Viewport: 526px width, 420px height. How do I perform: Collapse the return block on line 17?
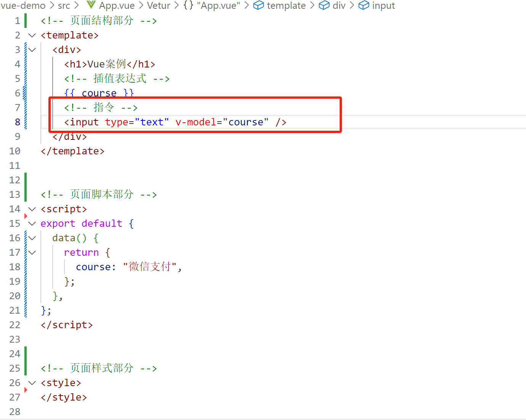coord(32,253)
